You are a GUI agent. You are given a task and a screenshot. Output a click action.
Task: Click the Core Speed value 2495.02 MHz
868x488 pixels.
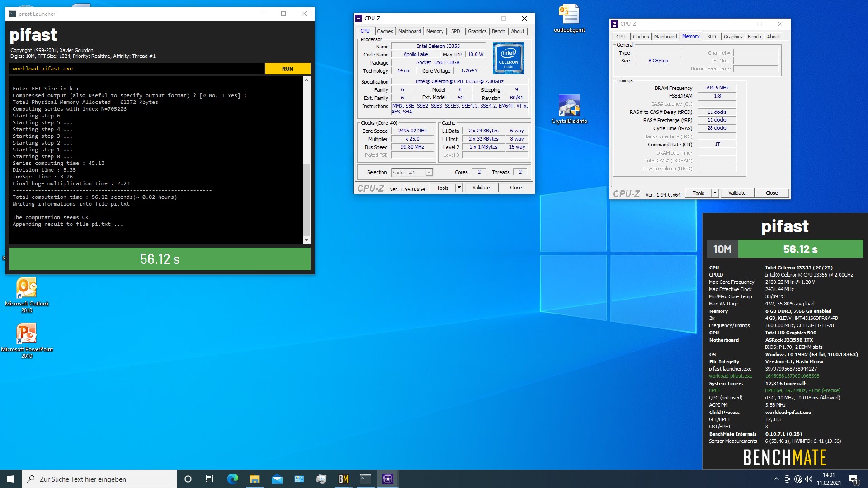click(412, 131)
